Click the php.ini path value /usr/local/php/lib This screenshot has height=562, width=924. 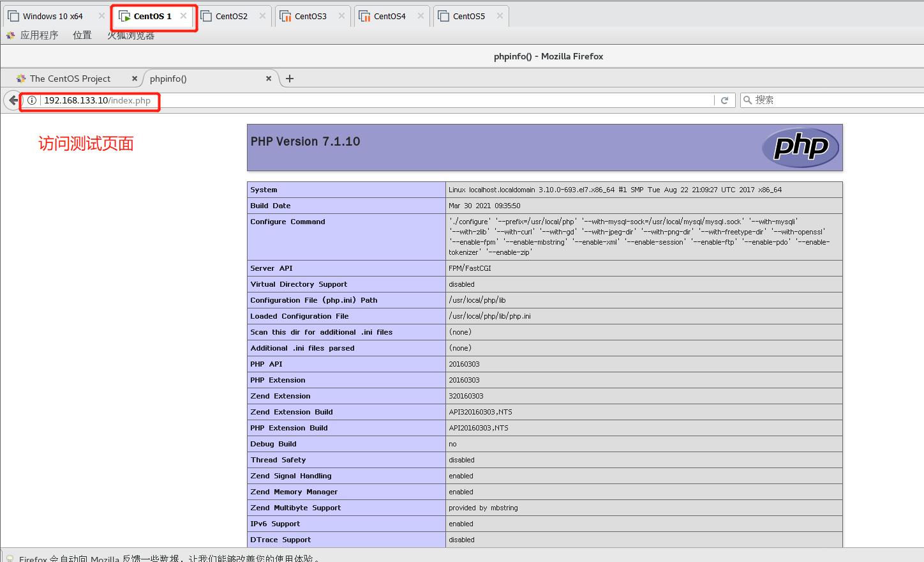click(477, 300)
